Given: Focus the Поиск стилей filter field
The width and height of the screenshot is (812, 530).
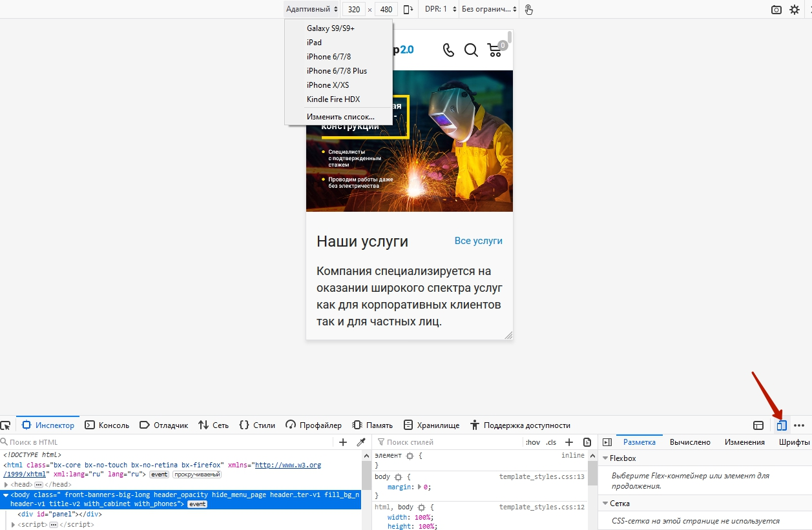Looking at the screenshot, I should coord(449,442).
